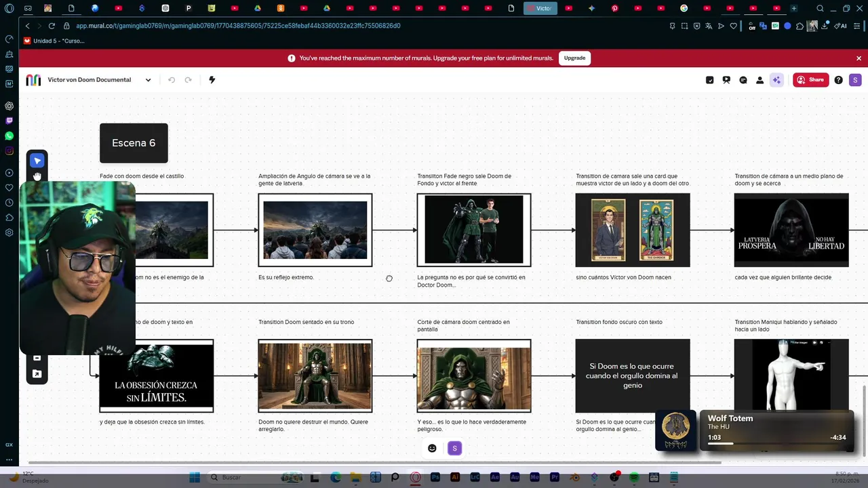This screenshot has width=868, height=488.
Task: Open the S user avatar in the header
Action: click(854, 80)
